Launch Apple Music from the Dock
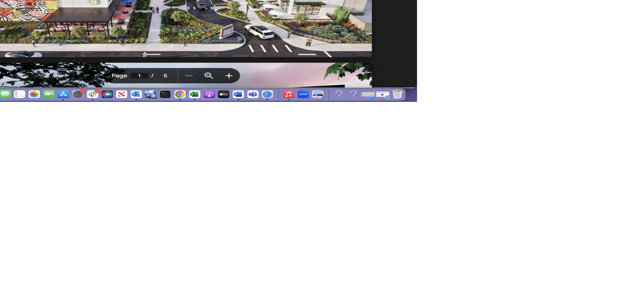 pos(289,94)
